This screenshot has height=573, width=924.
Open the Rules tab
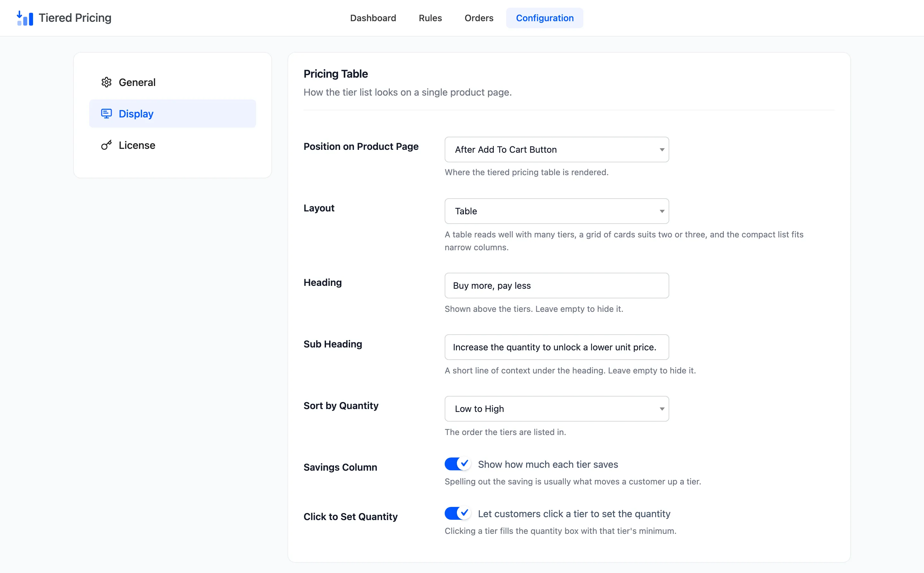coord(430,18)
